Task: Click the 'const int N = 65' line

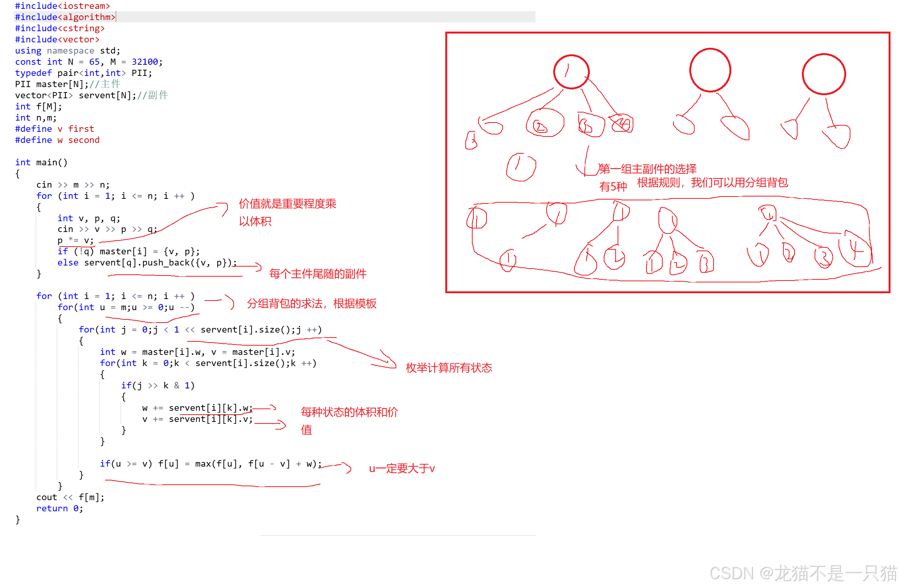Action: [89, 62]
